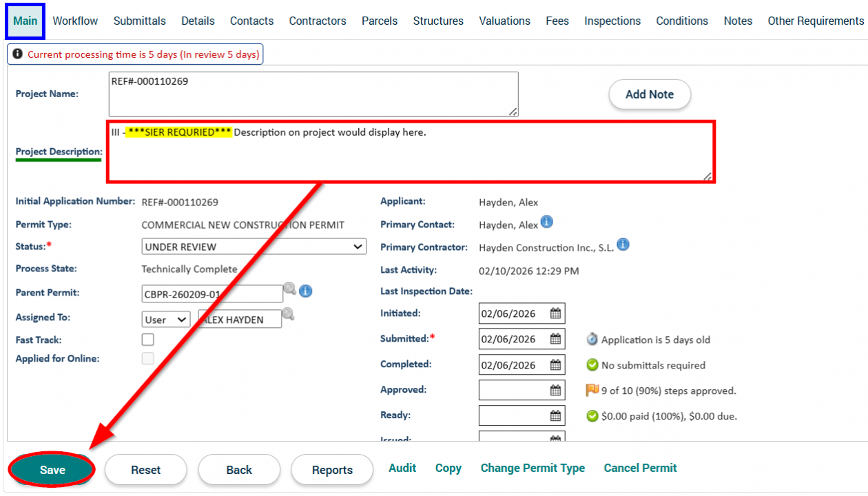
Task: Click the Primary Contact info icon
Action: 546,222
